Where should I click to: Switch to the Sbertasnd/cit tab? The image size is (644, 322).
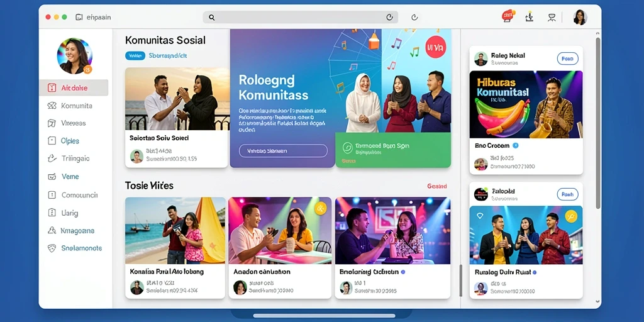168,55
